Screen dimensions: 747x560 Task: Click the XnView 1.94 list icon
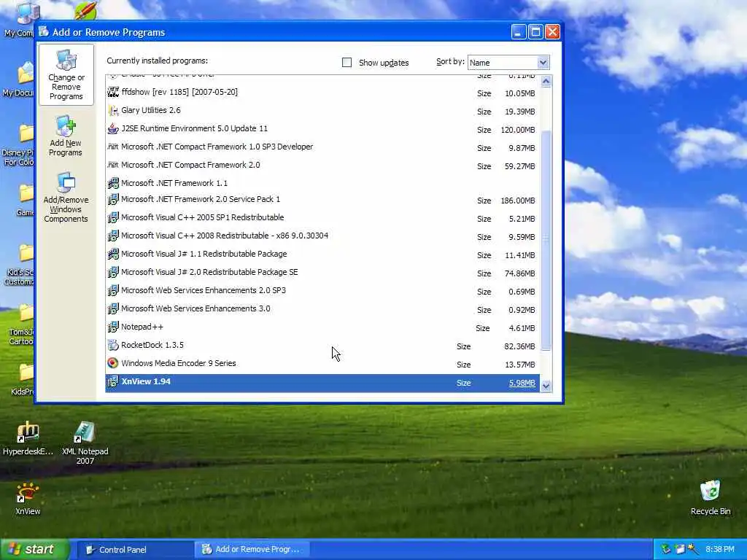pyautogui.click(x=113, y=382)
